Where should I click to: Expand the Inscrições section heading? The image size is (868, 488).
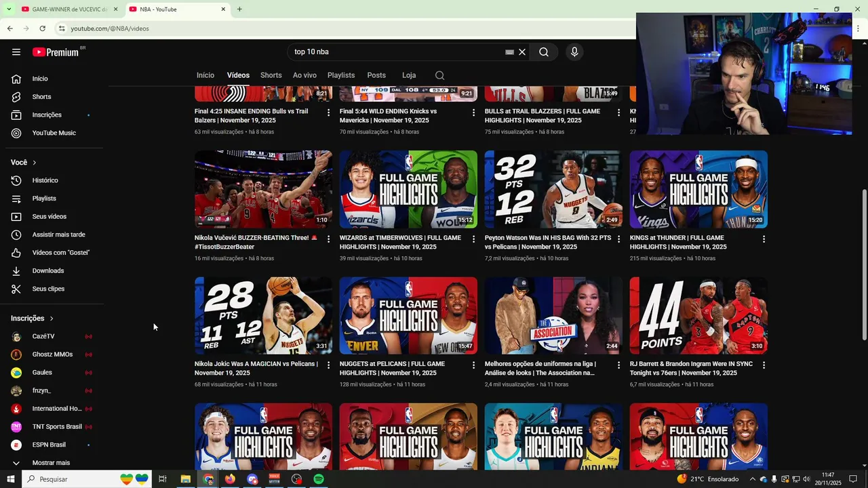(x=32, y=319)
